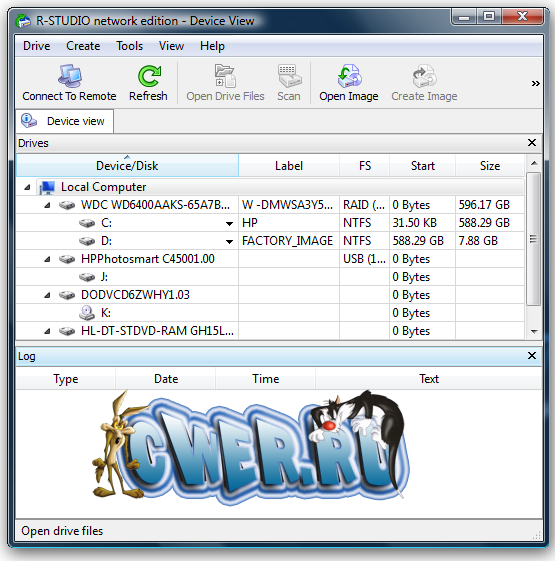
Task: Close the Drives panel
Action: point(532,143)
